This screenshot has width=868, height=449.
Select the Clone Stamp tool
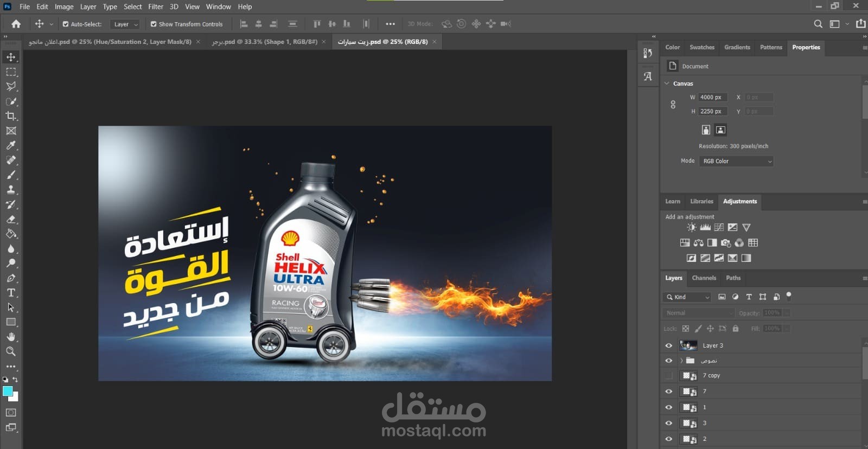pos(11,190)
